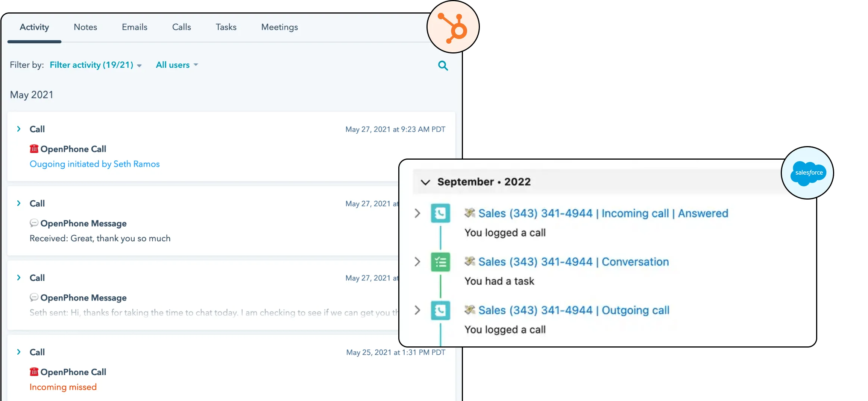Click 'Received: Great, thank you so much' text
868x401 pixels.
[x=100, y=238]
